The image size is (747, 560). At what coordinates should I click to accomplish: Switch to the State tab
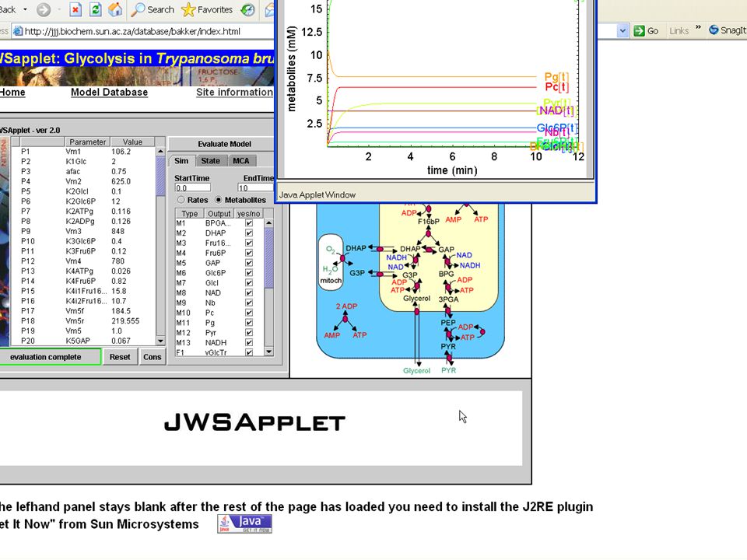210,161
